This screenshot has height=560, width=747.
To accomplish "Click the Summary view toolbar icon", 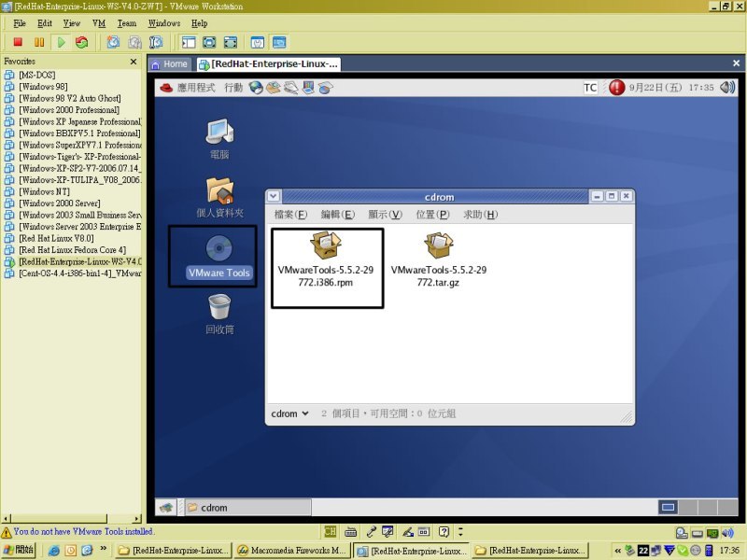I will 258,42.
